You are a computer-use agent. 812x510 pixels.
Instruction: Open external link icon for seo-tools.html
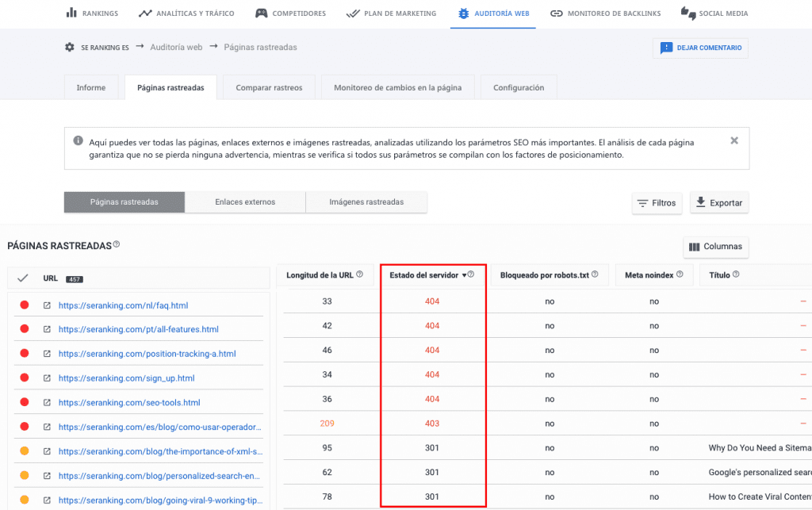[x=47, y=402]
